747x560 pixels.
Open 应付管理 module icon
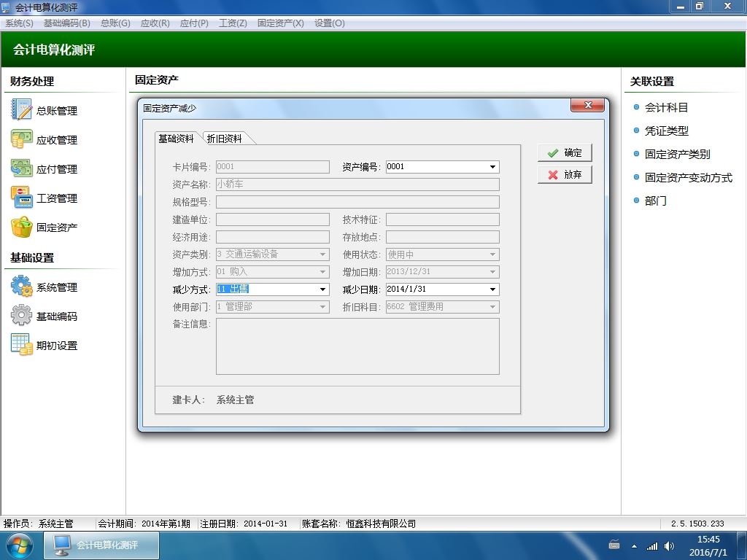pos(21,168)
